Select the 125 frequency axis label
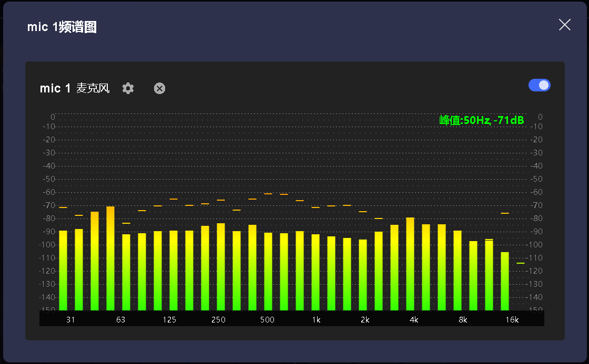Screen dimensions: 589x364 tap(169, 320)
